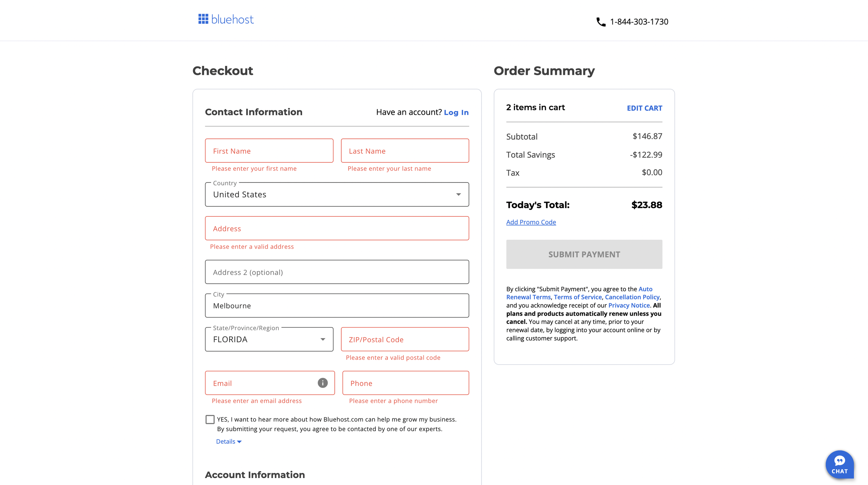This screenshot has width=868, height=485.
Task: Focus the Last Name field
Action: [405, 151]
